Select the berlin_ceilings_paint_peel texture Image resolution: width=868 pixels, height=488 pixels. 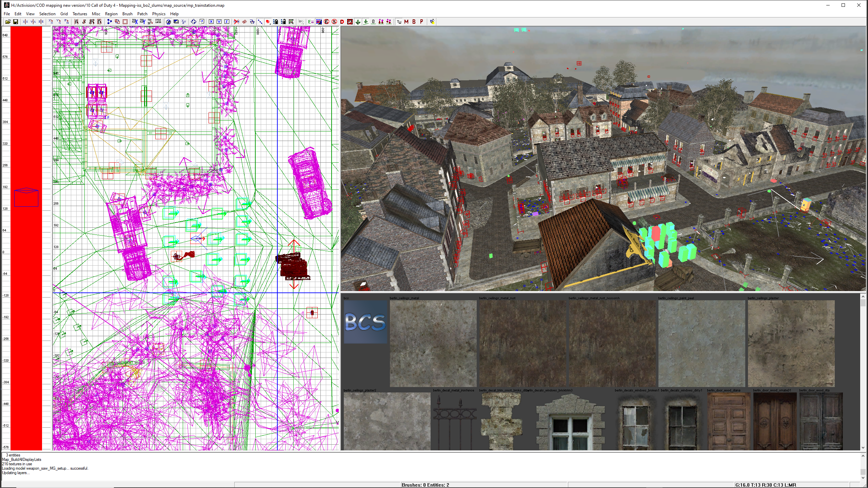click(x=702, y=343)
